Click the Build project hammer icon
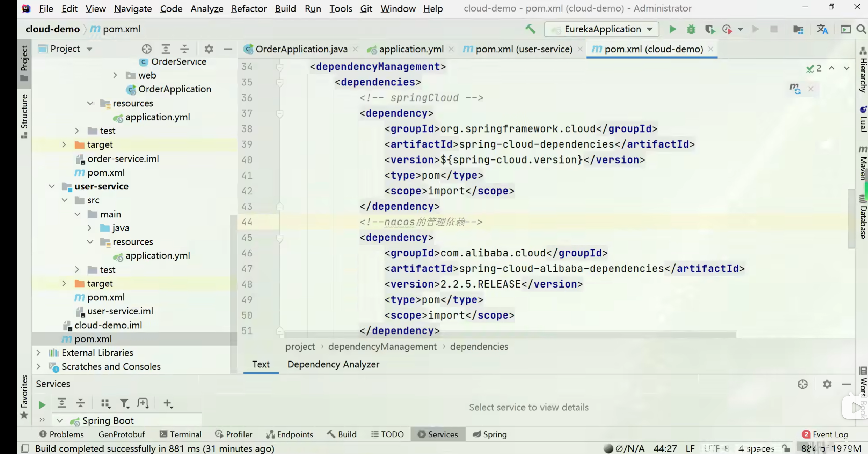868x454 pixels. pos(530,29)
